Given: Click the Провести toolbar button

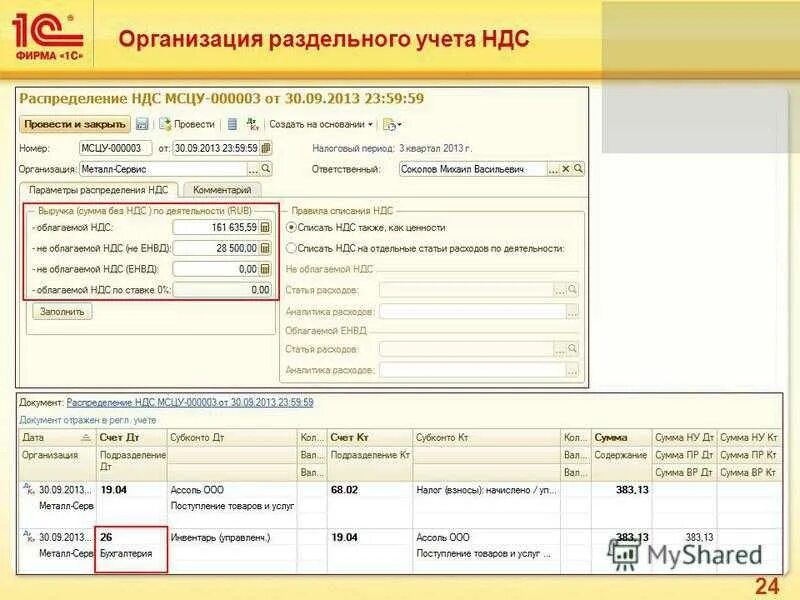Looking at the screenshot, I should [x=187, y=124].
